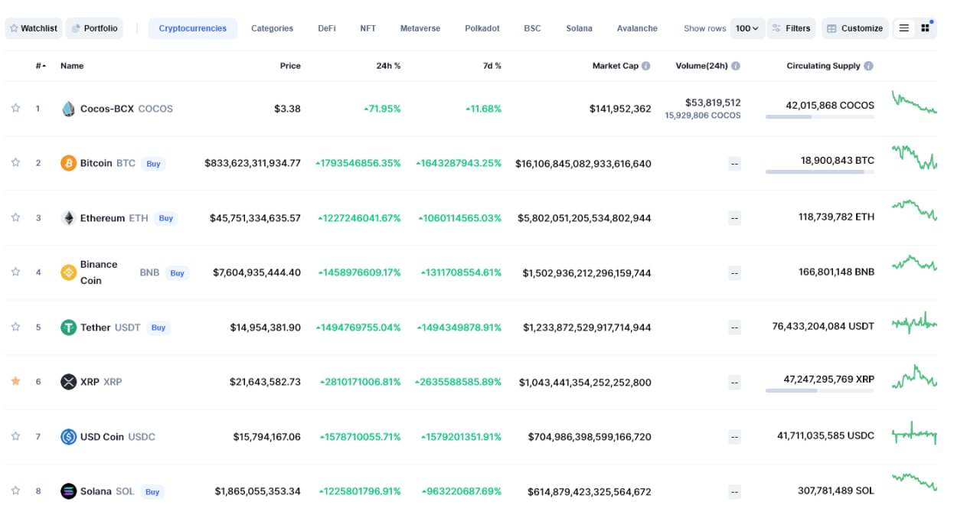Sort by Volume(24h) column header

(701, 66)
